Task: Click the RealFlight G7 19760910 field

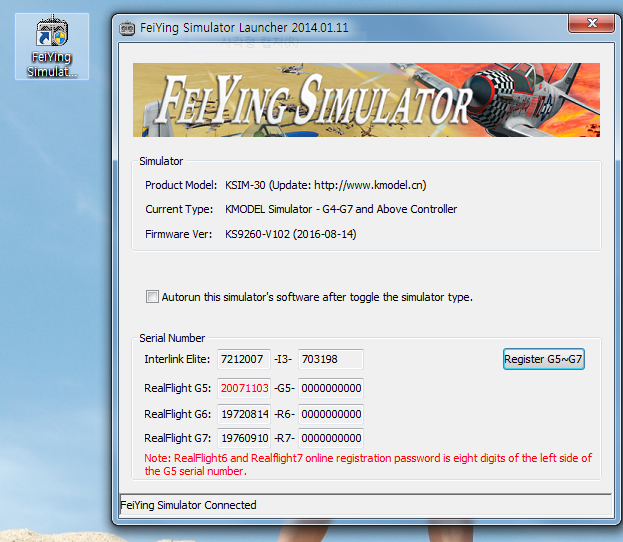Action: (244, 438)
